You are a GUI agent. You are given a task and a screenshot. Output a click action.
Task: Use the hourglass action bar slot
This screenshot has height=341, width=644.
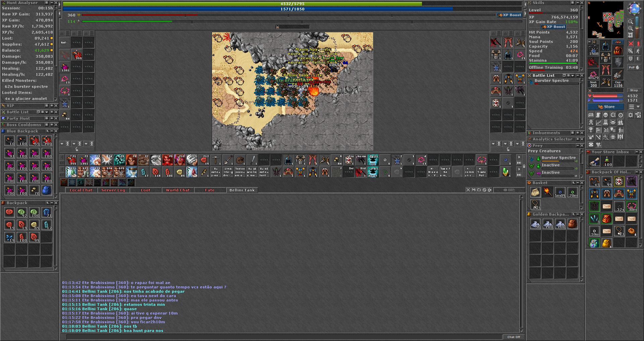(x=131, y=172)
